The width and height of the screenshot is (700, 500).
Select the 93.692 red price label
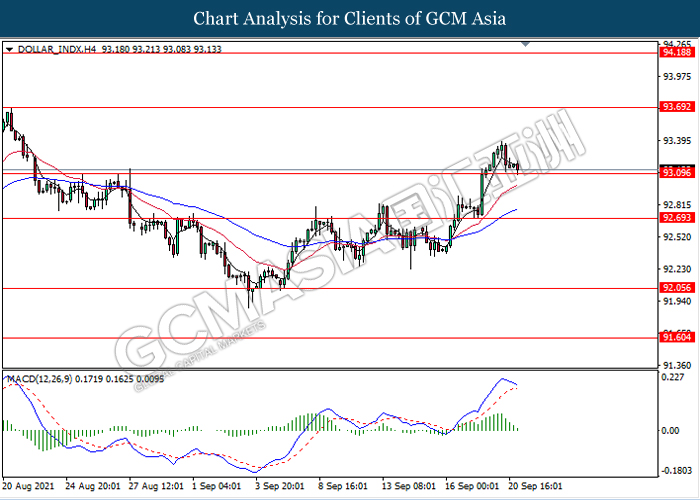[x=678, y=107]
